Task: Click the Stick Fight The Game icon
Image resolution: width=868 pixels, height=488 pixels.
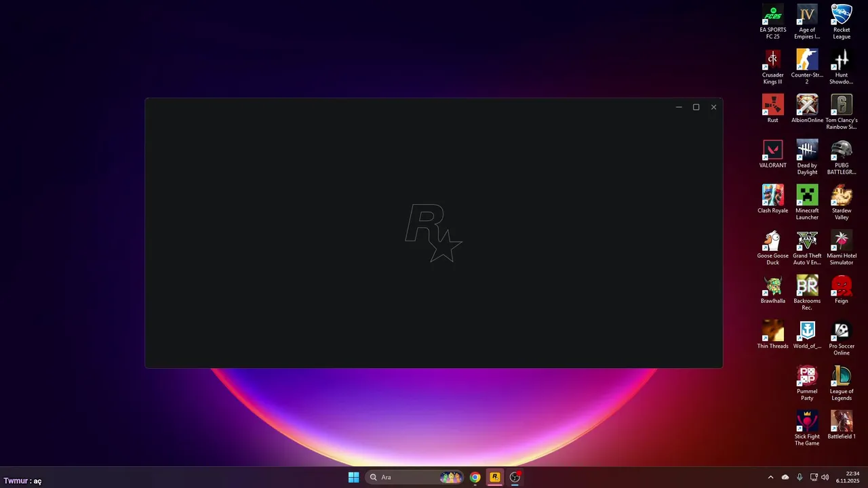Action: [x=807, y=428]
